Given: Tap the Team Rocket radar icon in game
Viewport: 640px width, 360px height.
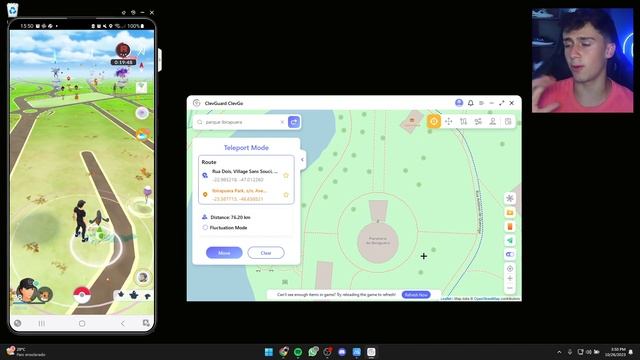Looking at the screenshot, I should tap(123, 50).
